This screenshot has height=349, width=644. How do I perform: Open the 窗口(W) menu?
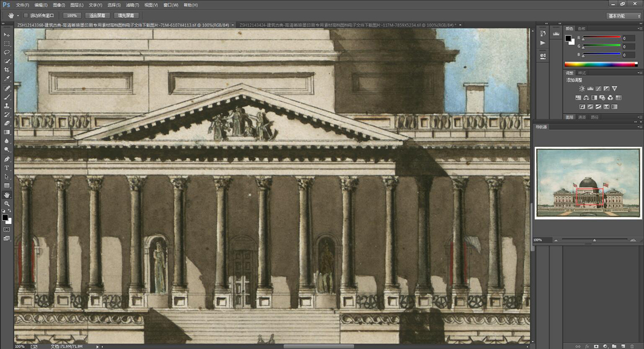[171, 5]
